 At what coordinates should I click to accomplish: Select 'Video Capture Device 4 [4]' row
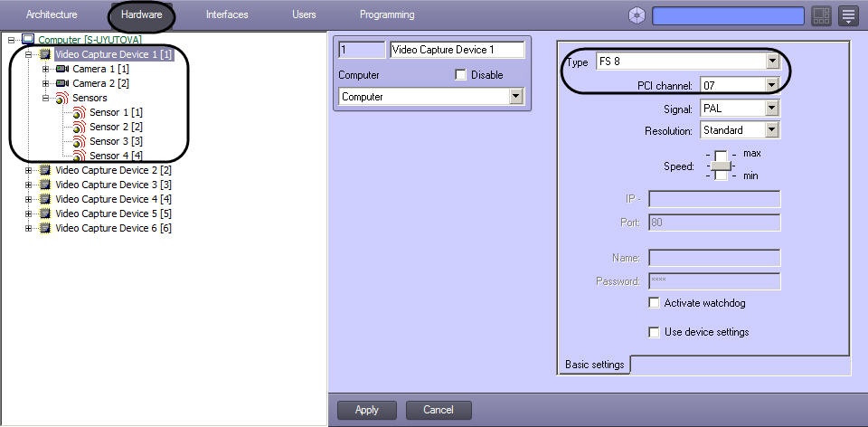(x=113, y=199)
